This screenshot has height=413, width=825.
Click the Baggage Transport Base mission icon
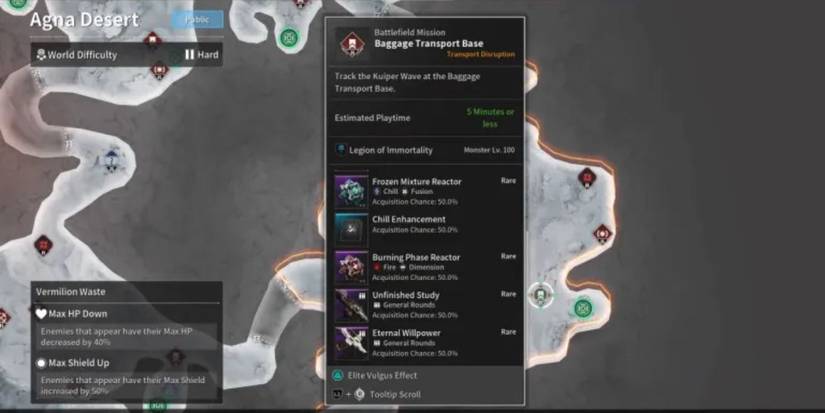[x=350, y=44]
